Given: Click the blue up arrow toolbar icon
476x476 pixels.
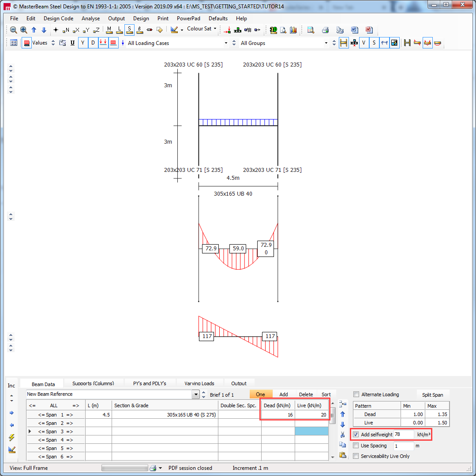Looking at the screenshot, I should point(34,30).
